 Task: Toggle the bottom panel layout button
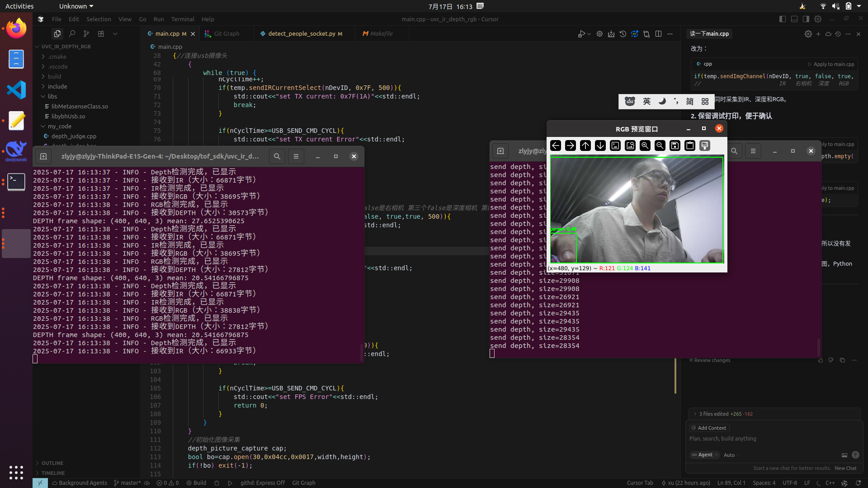(794, 19)
